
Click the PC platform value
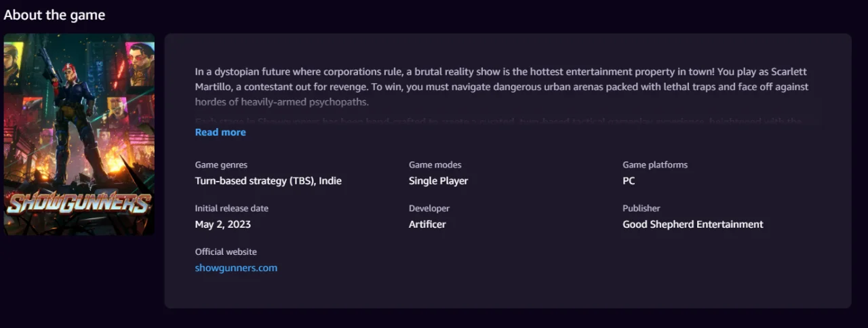point(629,181)
